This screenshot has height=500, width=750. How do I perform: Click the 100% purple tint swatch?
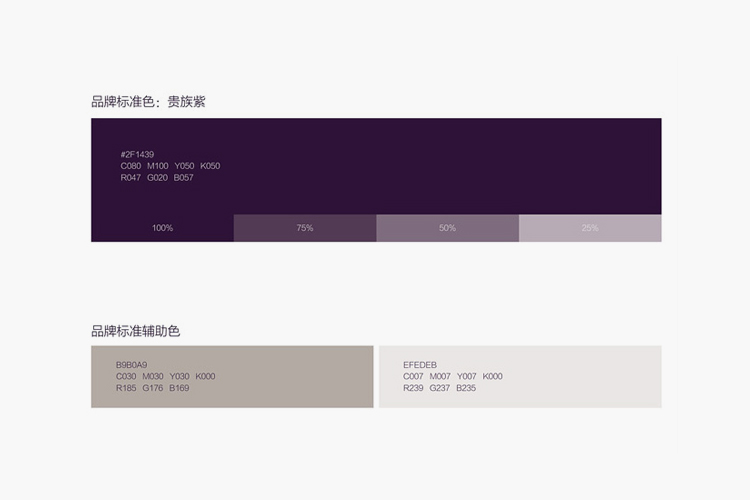[162, 228]
